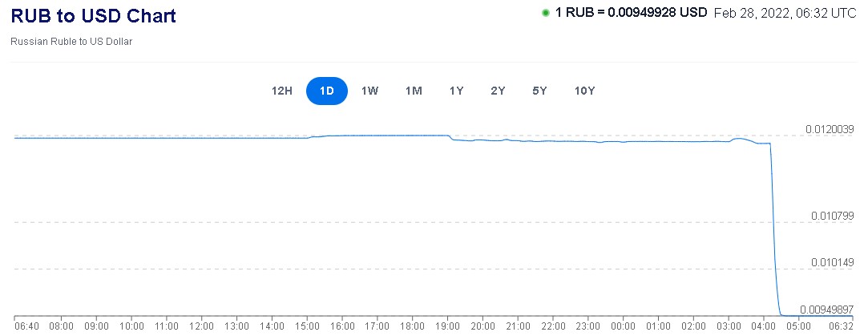Click the 04:00 mark on time axis
Image resolution: width=868 pixels, height=336 pixels.
[x=764, y=326]
